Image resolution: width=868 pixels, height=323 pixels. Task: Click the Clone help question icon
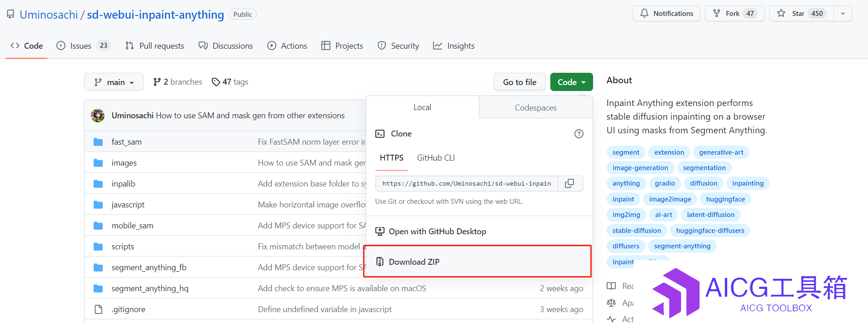[579, 134]
